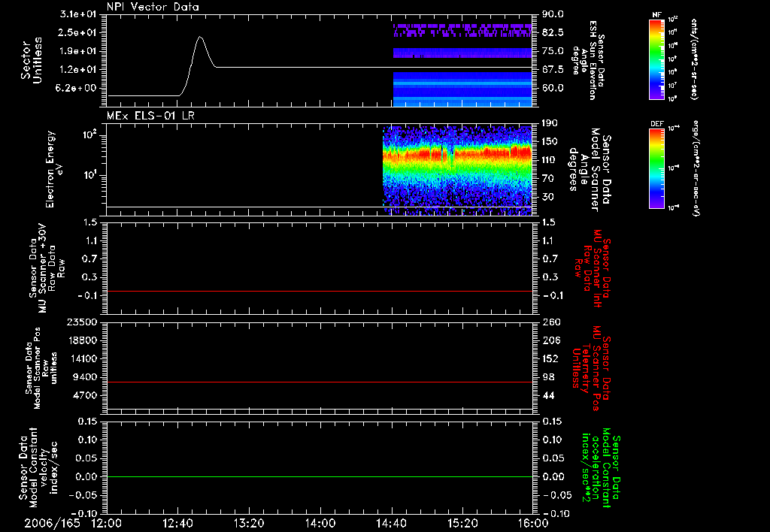
Task: Click the "12:40" time axis label
Action: 177,523
